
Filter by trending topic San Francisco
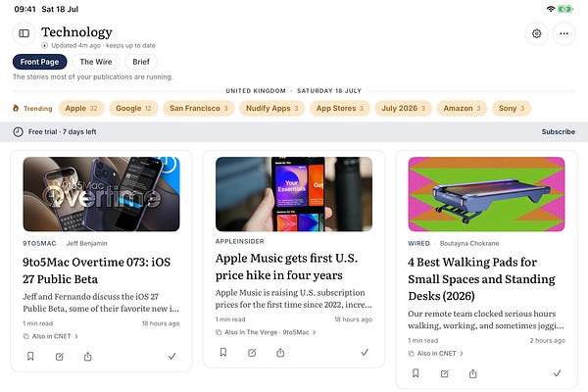click(199, 109)
